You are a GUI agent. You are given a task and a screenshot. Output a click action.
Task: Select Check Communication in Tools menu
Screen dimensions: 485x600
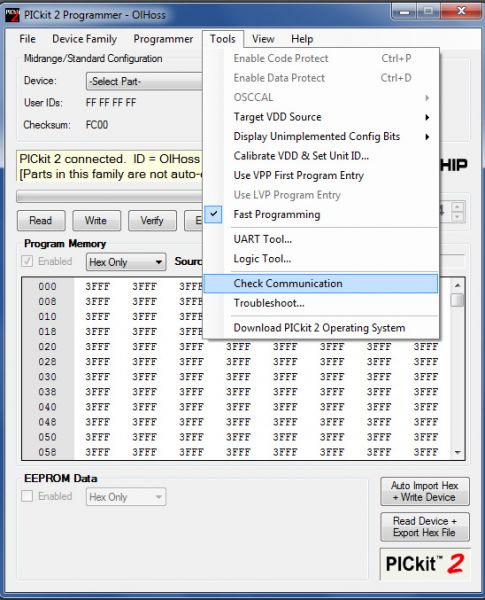pyautogui.click(x=321, y=284)
